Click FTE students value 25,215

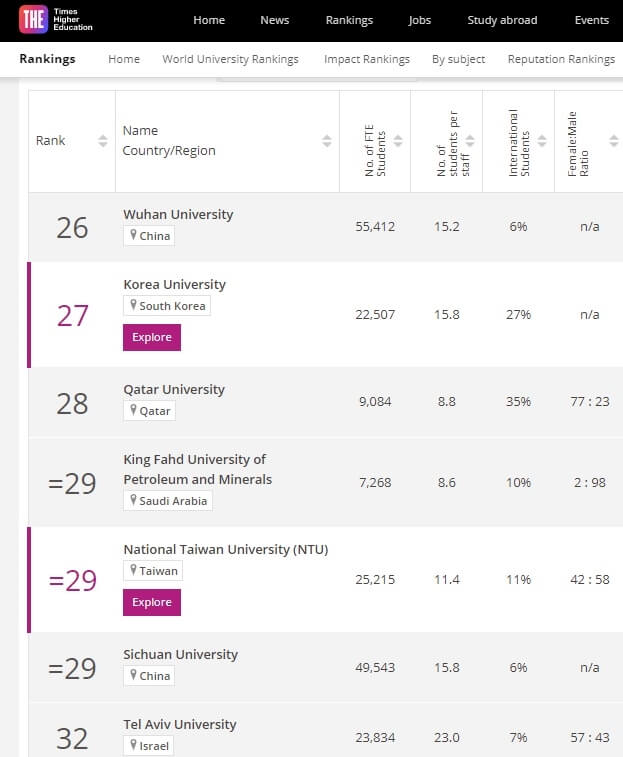(375, 579)
